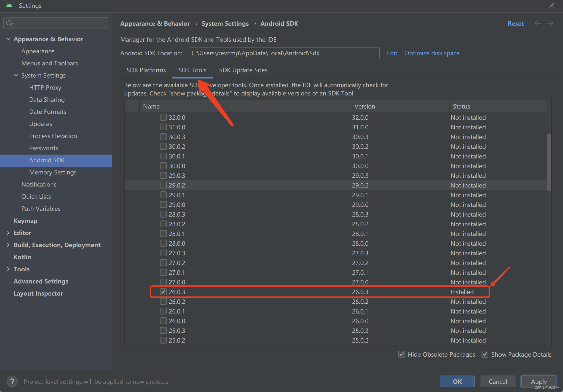Tick the 29.0.2 checkbox
563x392 pixels.
point(163,185)
